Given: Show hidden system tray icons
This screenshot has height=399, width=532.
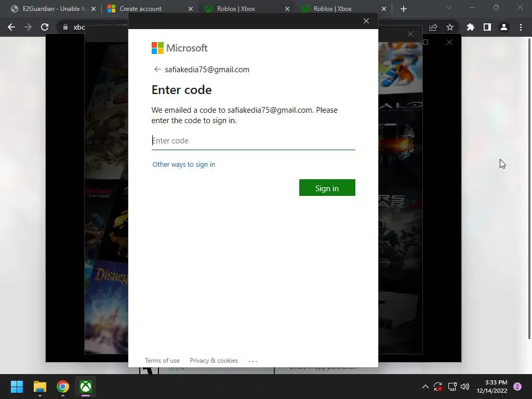Looking at the screenshot, I should [425, 387].
